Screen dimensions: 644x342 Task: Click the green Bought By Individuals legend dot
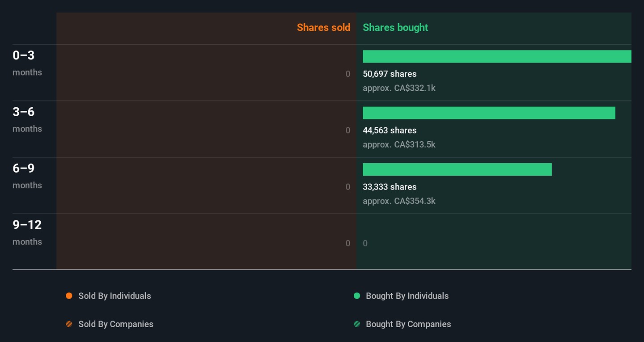coord(357,296)
